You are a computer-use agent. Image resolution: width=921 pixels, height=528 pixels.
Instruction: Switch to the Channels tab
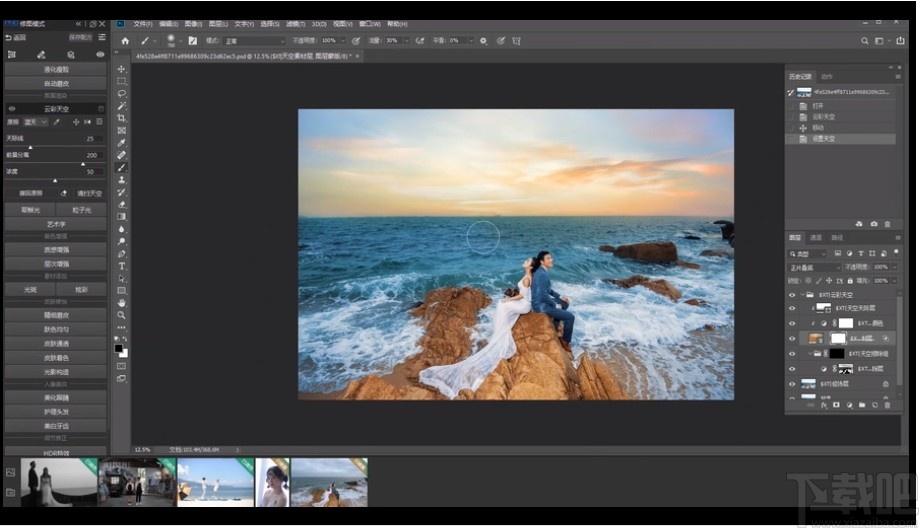click(816, 238)
